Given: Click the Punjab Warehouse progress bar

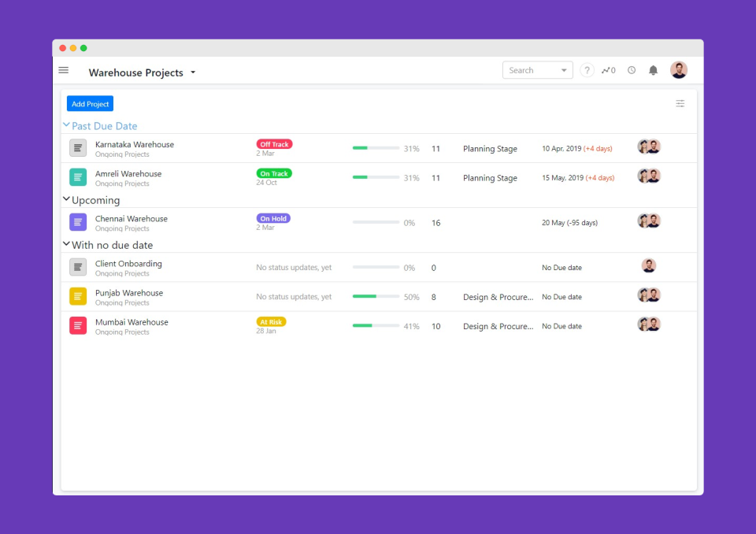Looking at the screenshot, I should pos(376,296).
